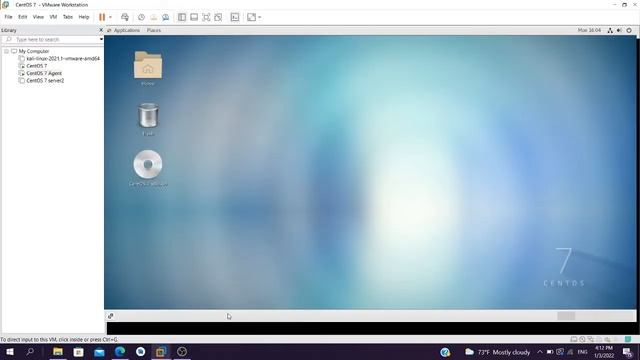Click the ENG language indicator
The image size is (640, 360).
tap(582, 352)
